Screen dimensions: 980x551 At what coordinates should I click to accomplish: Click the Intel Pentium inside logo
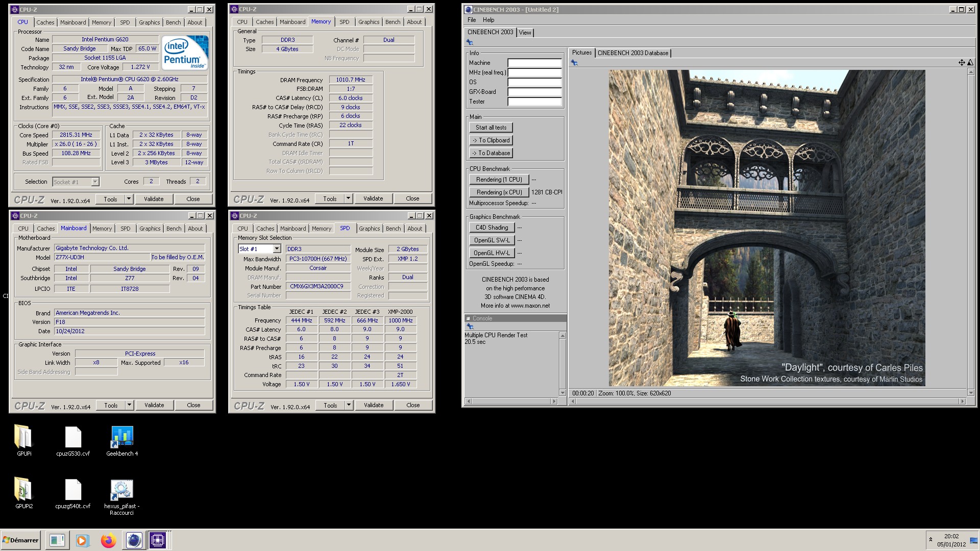coord(185,53)
